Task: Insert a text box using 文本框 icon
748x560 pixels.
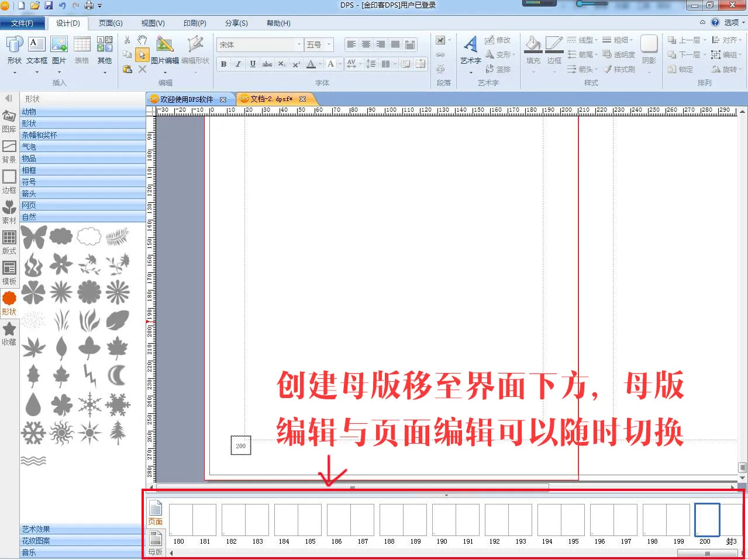Action: 37,44
